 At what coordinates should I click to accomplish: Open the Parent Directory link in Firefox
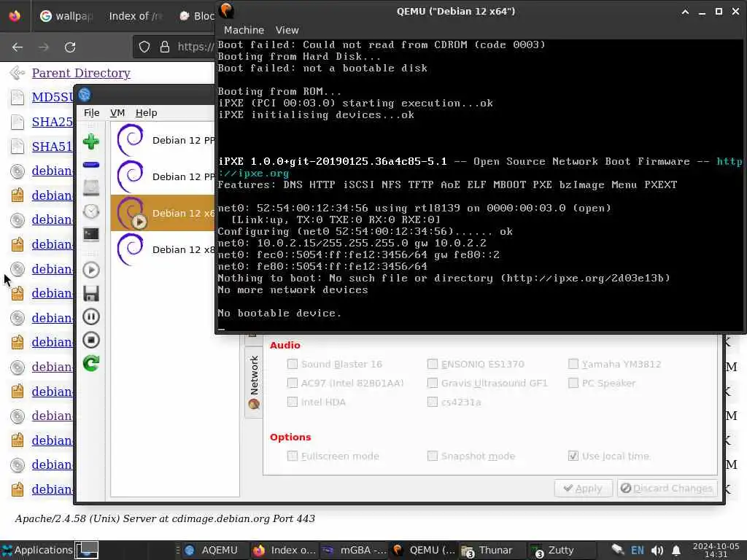[81, 73]
